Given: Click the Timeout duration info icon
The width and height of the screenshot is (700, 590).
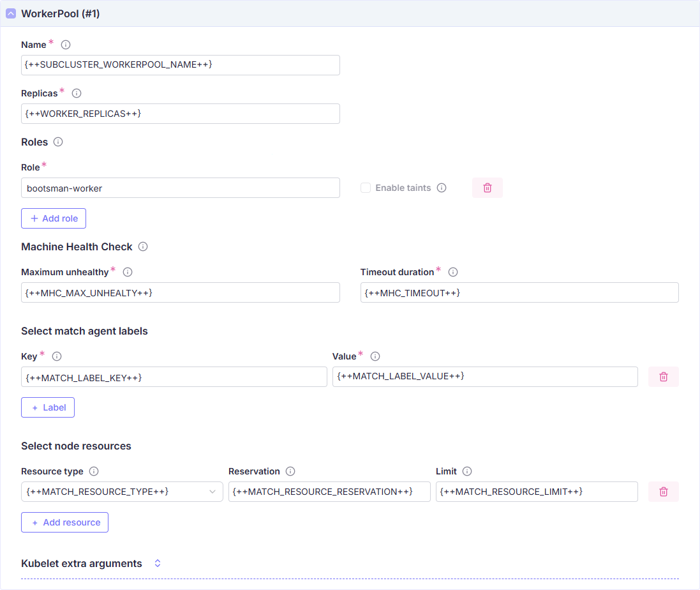Looking at the screenshot, I should click(453, 272).
